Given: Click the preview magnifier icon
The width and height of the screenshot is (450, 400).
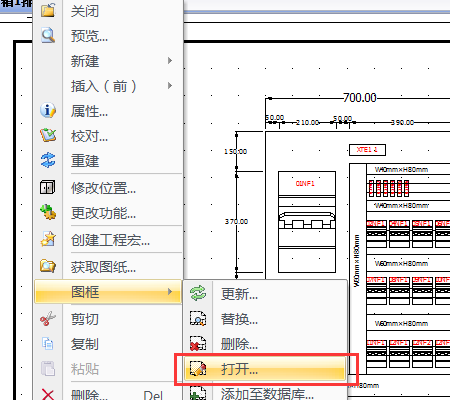Looking at the screenshot, I should click(x=48, y=35).
